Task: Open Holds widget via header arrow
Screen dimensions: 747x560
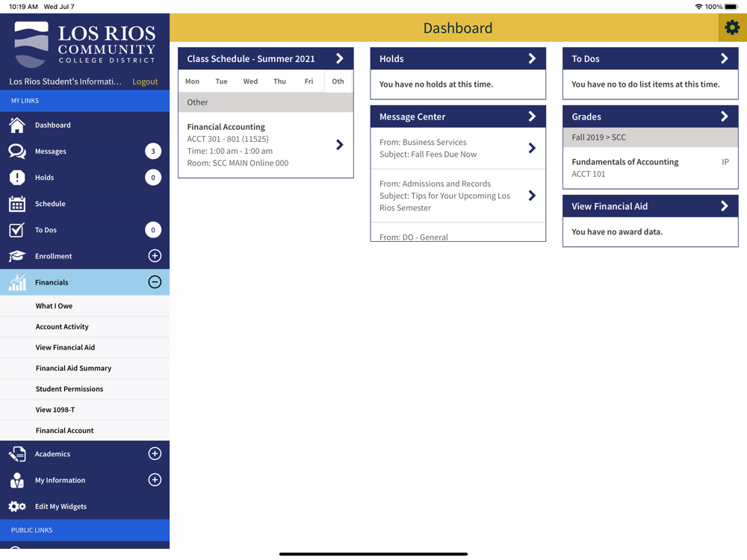Action: [x=532, y=58]
